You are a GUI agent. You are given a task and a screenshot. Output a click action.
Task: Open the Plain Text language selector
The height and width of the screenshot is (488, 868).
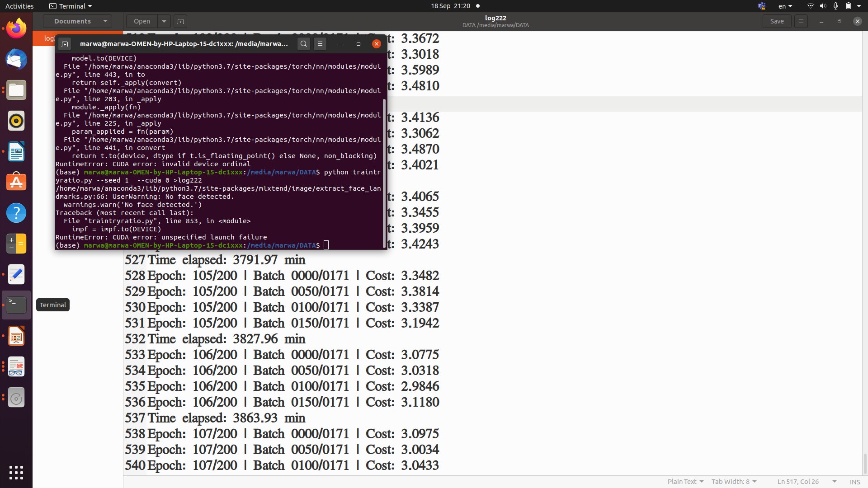click(x=685, y=482)
